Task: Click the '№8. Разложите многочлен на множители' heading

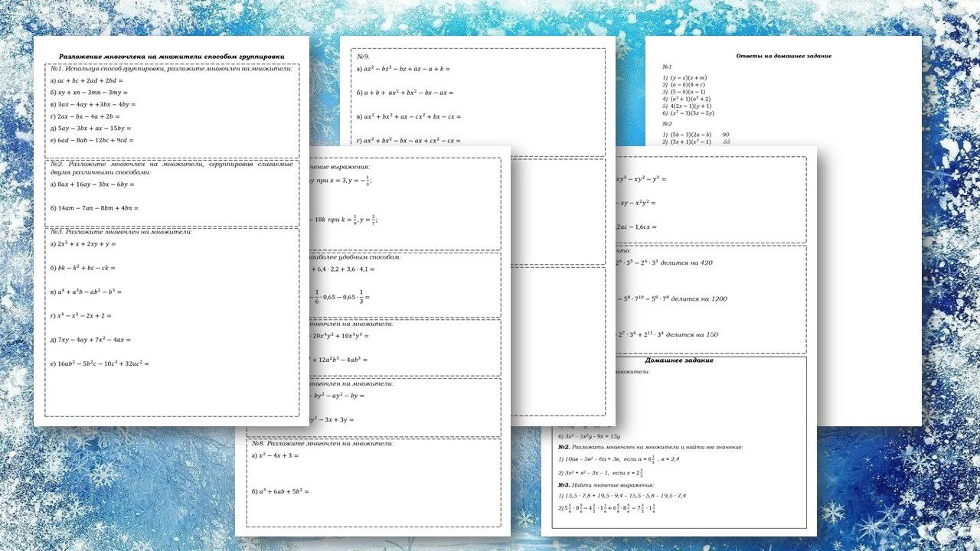Action: (x=322, y=443)
